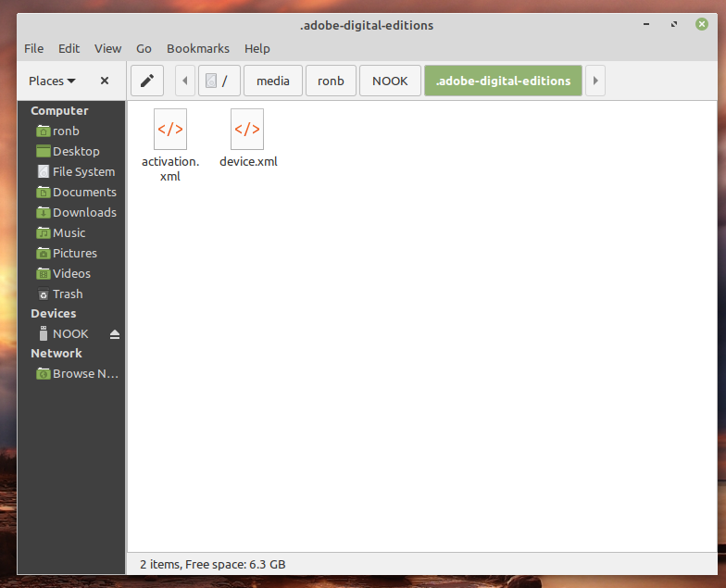
Task: Click the device.xml file name label
Action: click(248, 161)
